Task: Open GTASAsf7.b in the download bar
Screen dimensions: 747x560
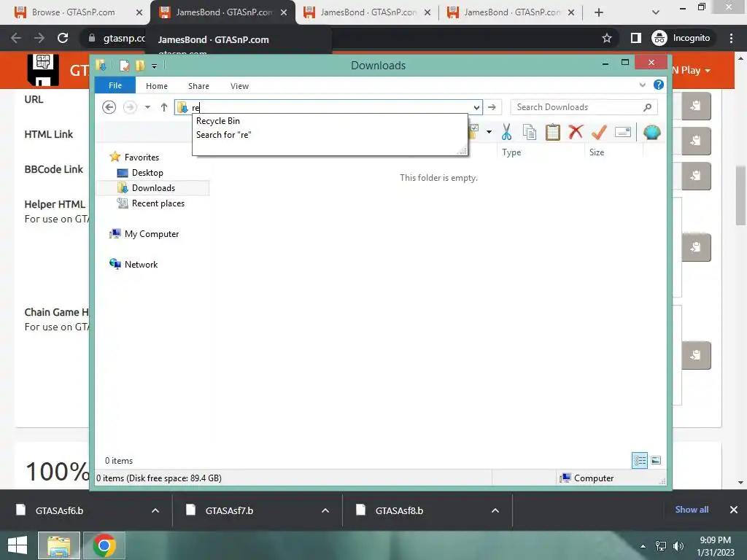Action: [229, 510]
